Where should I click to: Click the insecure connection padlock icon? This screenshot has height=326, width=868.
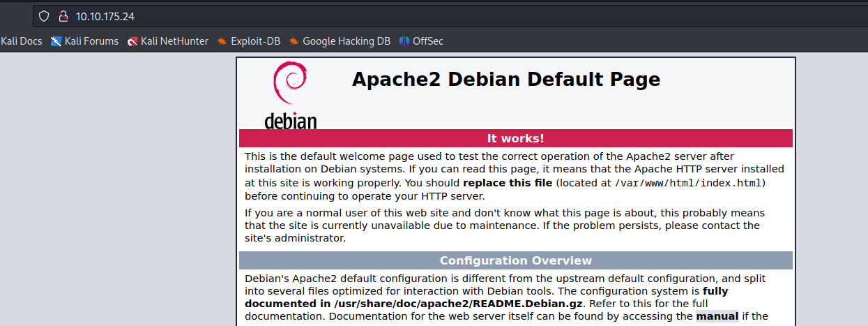click(x=63, y=16)
